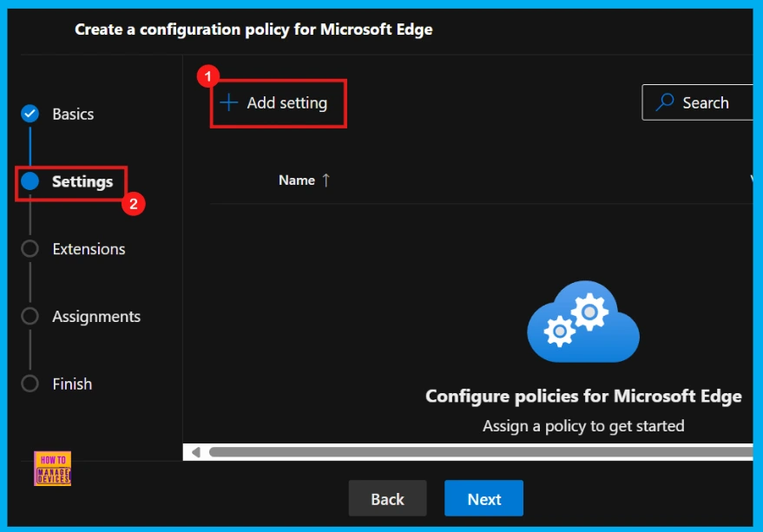Click the filled blue Settings step circle
The height and width of the screenshot is (532, 763).
(x=30, y=181)
